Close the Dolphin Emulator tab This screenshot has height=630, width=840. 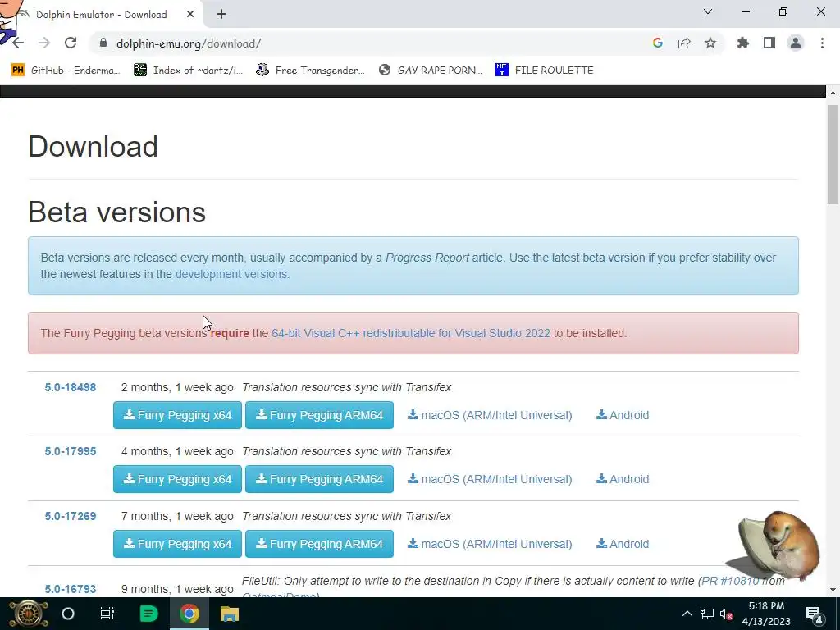[190, 15]
